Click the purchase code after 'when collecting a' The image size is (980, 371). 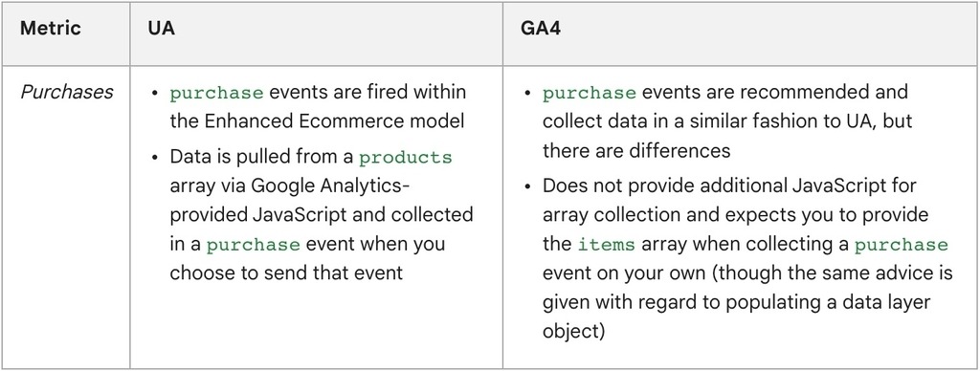point(901,244)
